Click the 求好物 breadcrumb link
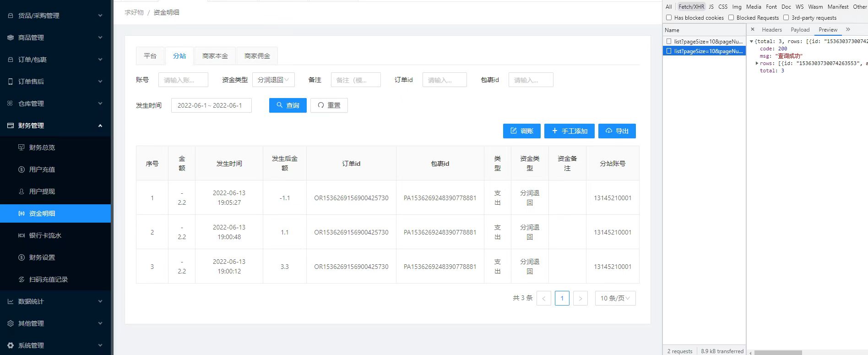The height and width of the screenshot is (355, 868). [134, 12]
